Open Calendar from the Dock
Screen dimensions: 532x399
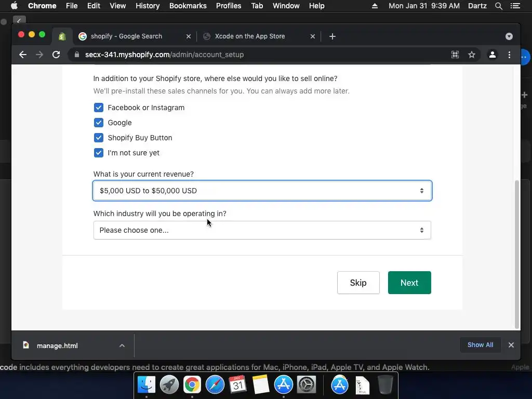237,385
